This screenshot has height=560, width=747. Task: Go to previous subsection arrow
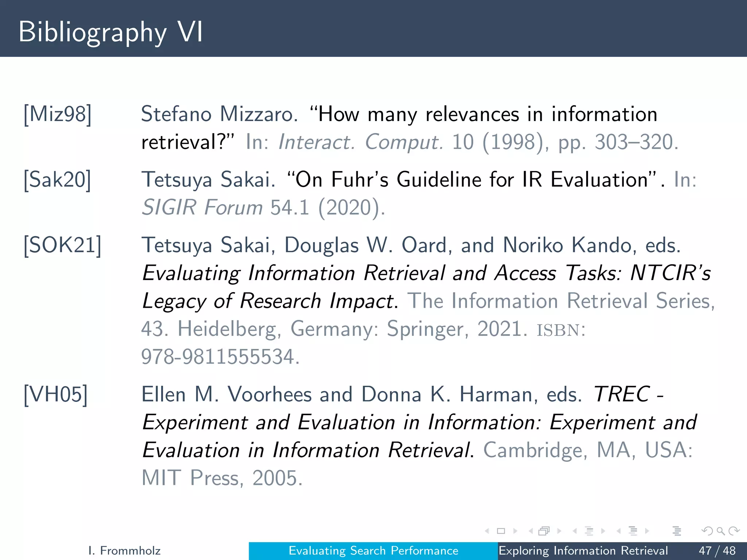575,531
